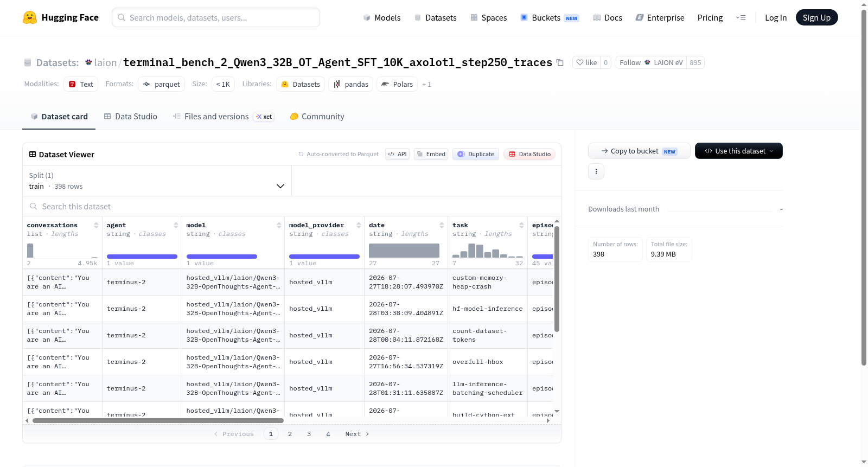Focus the Search this dataset field

(292, 207)
